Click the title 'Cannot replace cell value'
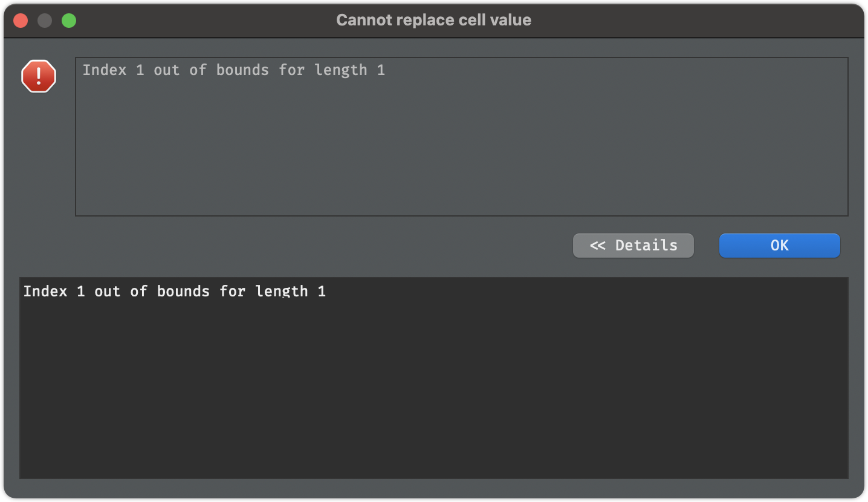The width and height of the screenshot is (868, 502). click(x=433, y=19)
